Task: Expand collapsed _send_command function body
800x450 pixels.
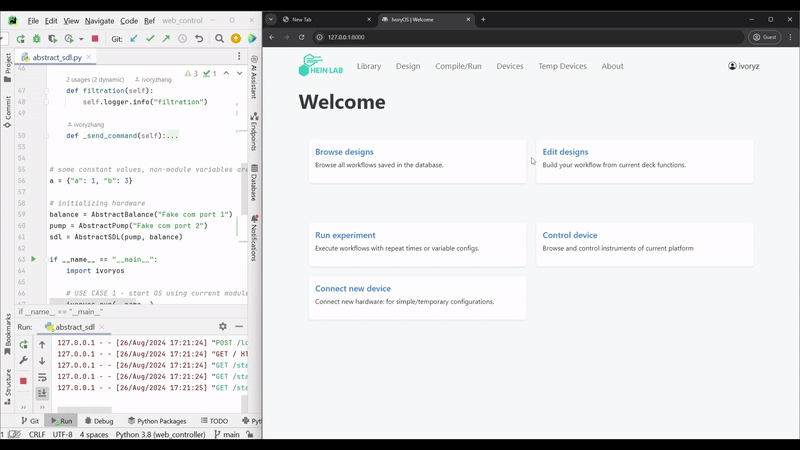Action: (x=172, y=136)
